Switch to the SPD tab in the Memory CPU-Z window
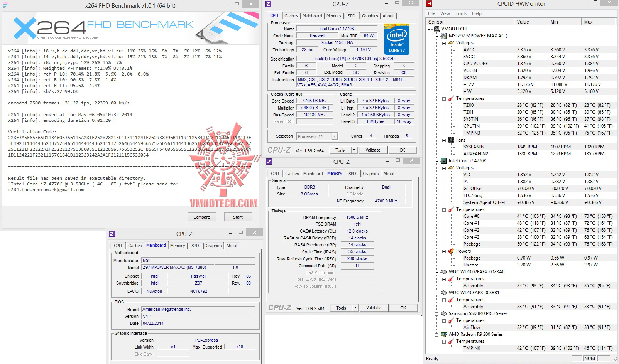619x364 pixels. 352,174
